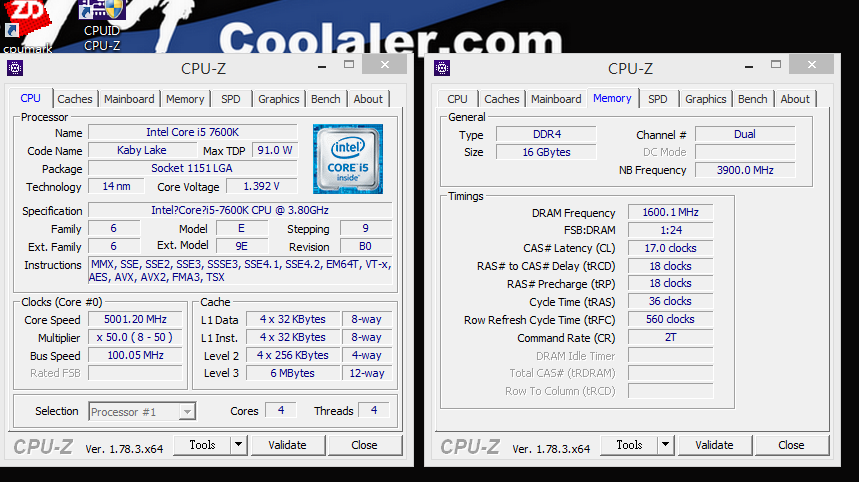Click Tools button in left window

(x=202, y=445)
